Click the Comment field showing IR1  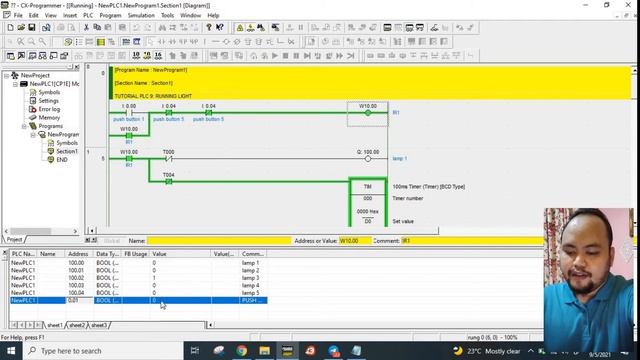[473, 241]
